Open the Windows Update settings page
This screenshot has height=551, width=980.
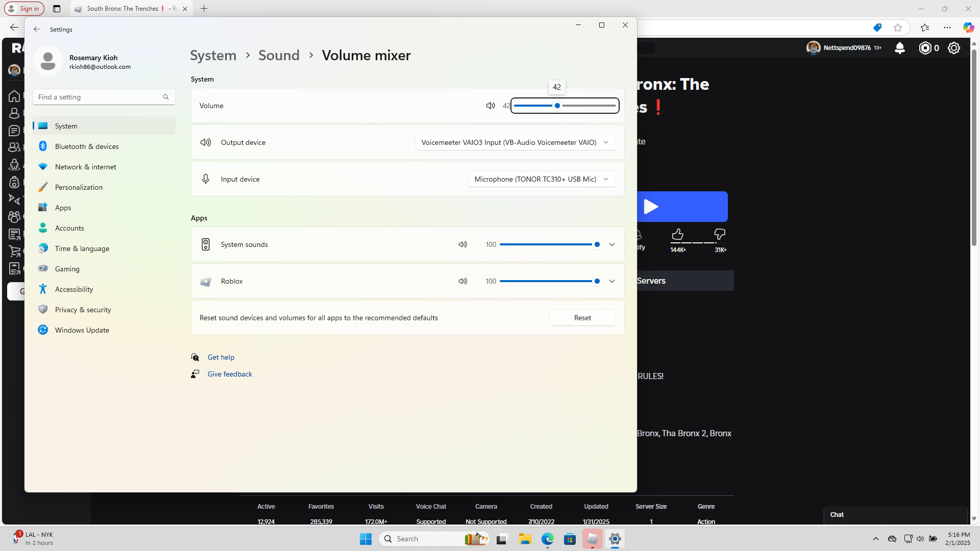coord(82,330)
